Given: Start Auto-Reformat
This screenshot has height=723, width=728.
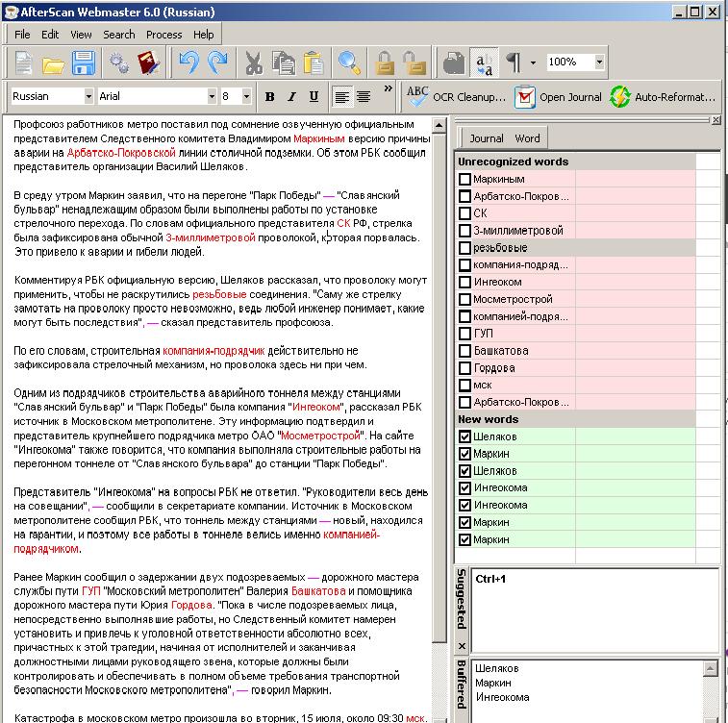Looking at the screenshot, I should click(x=663, y=97).
